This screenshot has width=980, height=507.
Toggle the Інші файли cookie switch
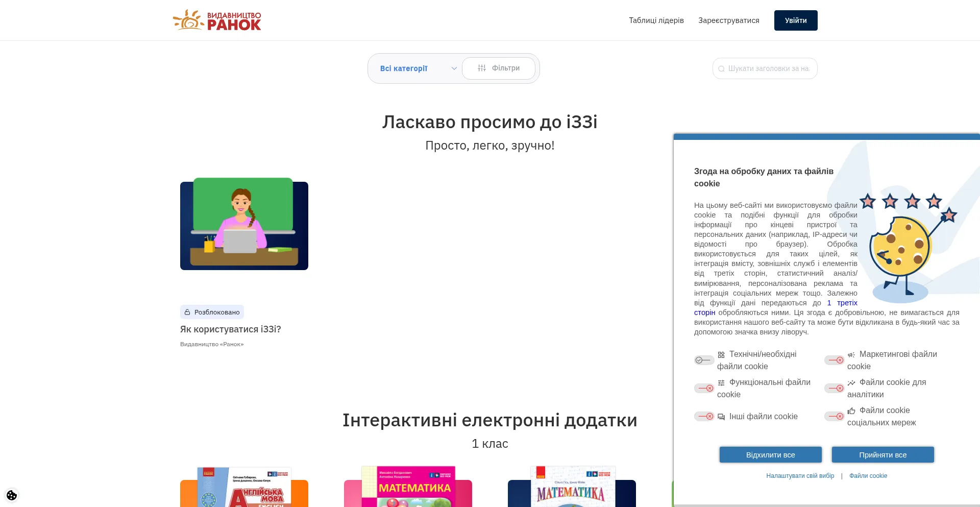click(704, 417)
